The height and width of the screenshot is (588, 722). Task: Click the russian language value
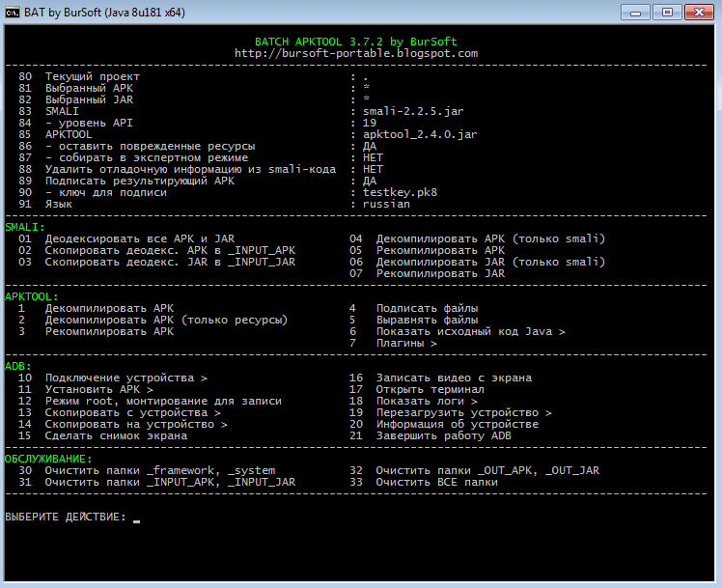(x=386, y=204)
